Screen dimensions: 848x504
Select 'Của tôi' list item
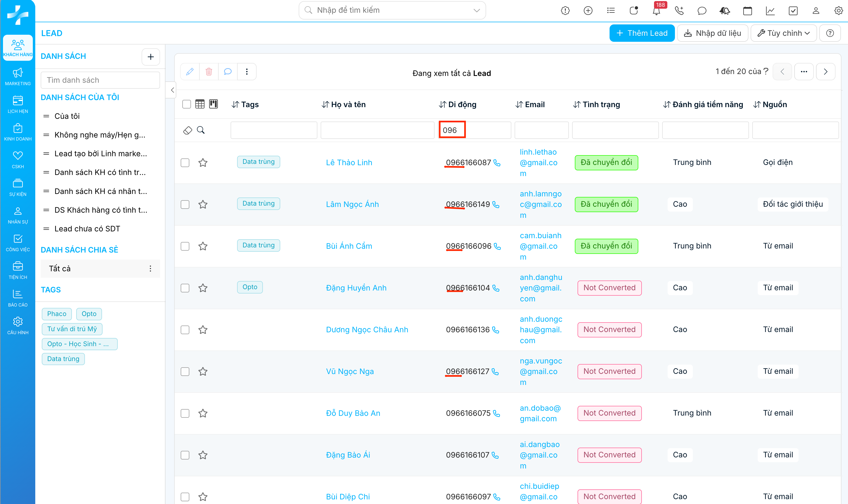(67, 116)
